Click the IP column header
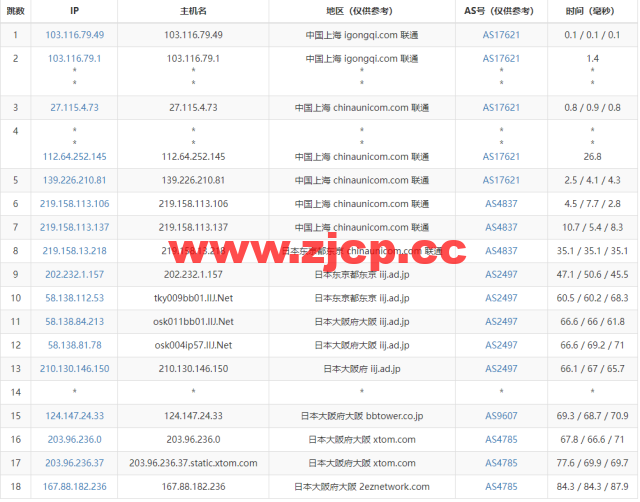The height and width of the screenshot is (502, 640). [x=74, y=11]
